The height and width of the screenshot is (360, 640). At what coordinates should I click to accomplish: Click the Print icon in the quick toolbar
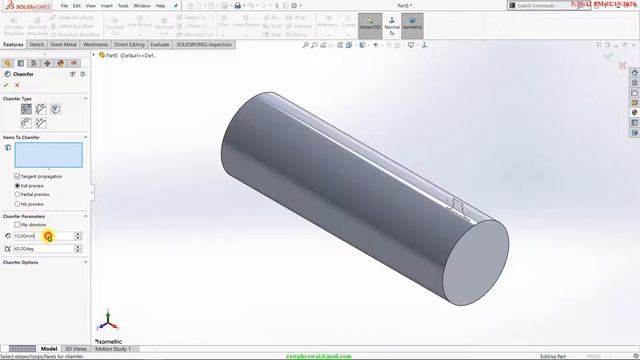(238, 6)
